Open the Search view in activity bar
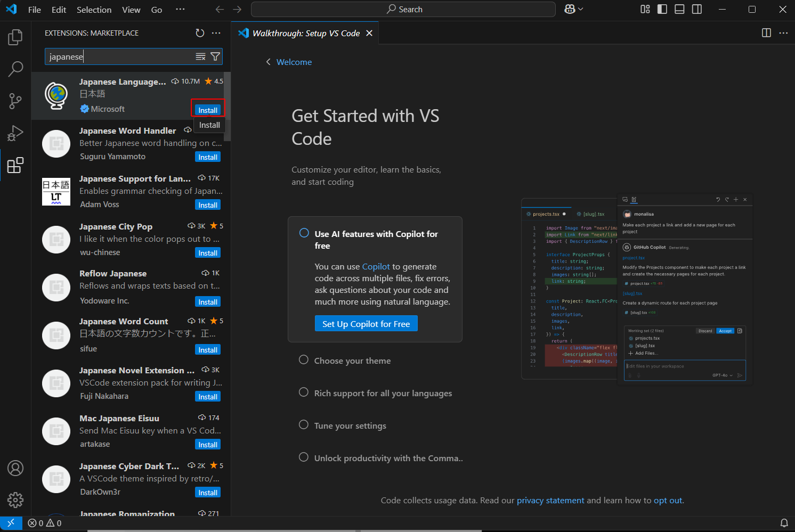The width and height of the screenshot is (795, 532). (x=15, y=69)
